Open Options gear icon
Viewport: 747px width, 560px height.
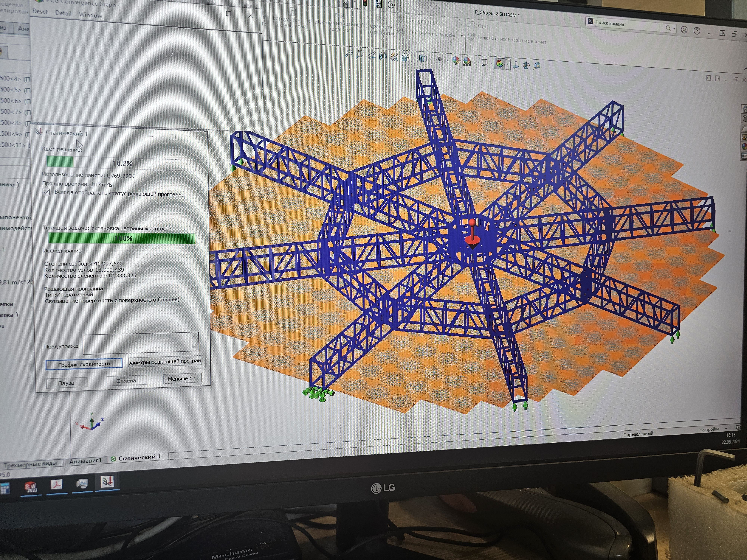391,5
